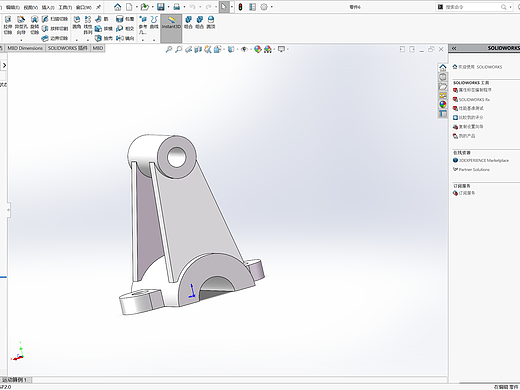This screenshot has width=520, height=390.
Task: Expand the New document dropdown arrow
Action: [137, 7]
